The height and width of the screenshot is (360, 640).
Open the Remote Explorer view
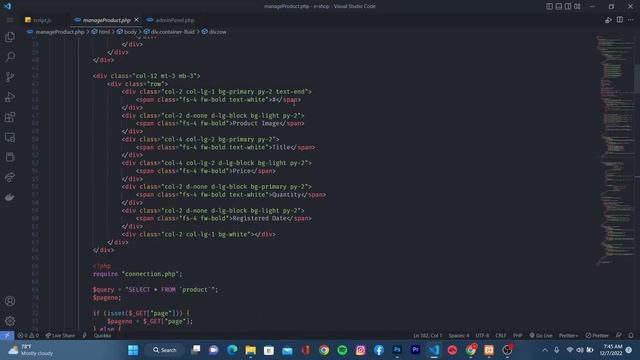(x=10, y=137)
